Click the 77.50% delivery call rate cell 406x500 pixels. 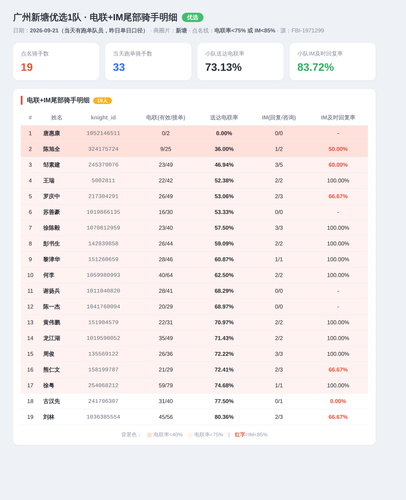click(x=224, y=401)
